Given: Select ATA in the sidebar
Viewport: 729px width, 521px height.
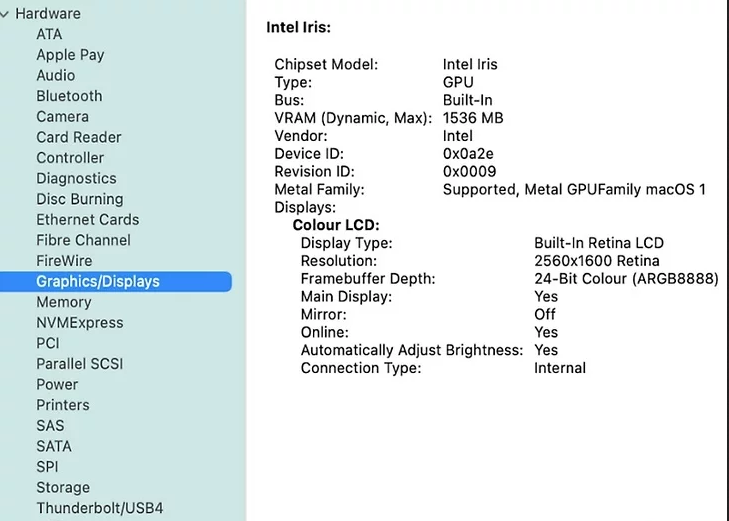Looking at the screenshot, I should click(49, 34).
